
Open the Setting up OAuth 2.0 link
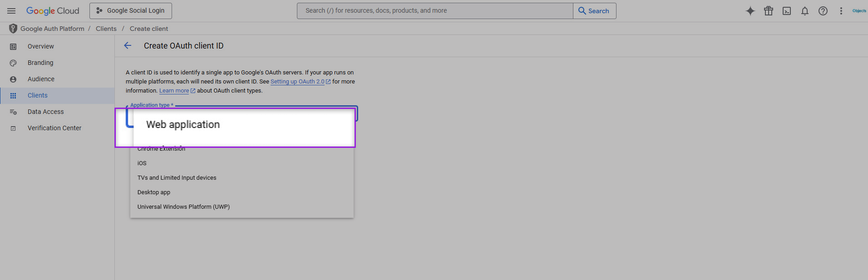click(x=297, y=82)
